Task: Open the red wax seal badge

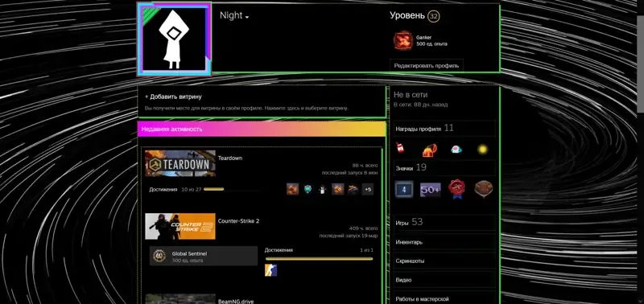Action: (456, 190)
